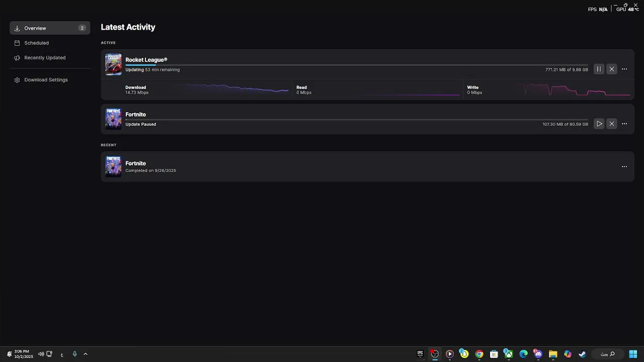Open more options for Rocket League

pos(624,69)
